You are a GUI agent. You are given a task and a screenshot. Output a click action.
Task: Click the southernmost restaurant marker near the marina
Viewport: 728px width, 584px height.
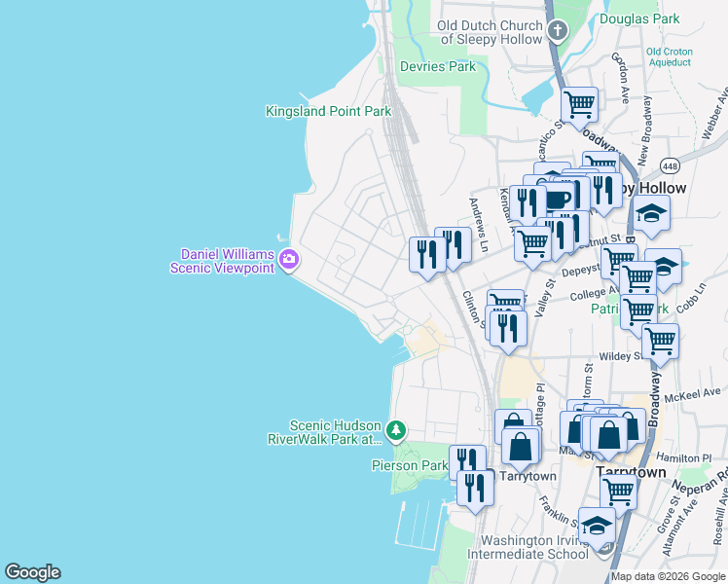(475, 489)
